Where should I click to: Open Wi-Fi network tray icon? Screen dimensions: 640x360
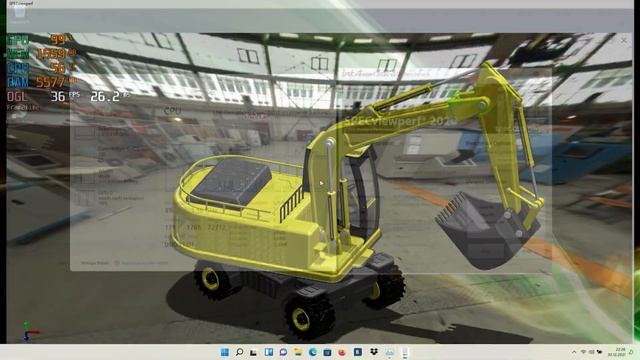point(583,352)
